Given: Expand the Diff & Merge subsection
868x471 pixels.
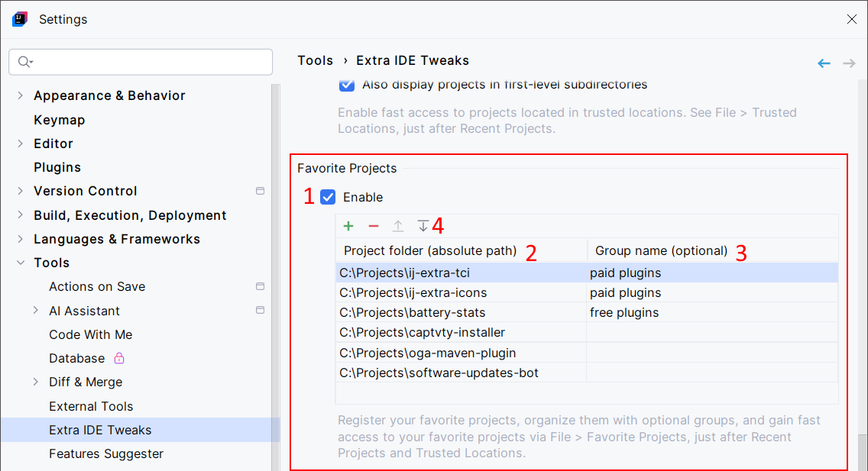Looking at the screenshot, I should [x=36, y=382].
